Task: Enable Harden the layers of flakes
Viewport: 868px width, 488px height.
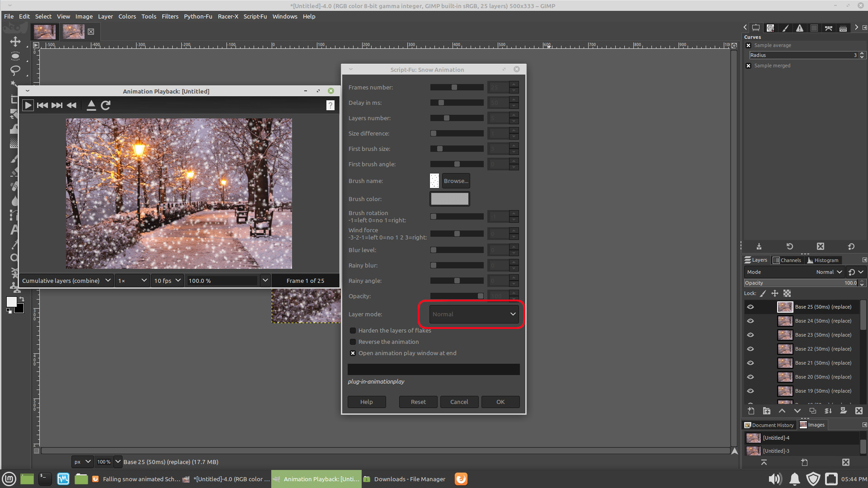Action: 353,331
